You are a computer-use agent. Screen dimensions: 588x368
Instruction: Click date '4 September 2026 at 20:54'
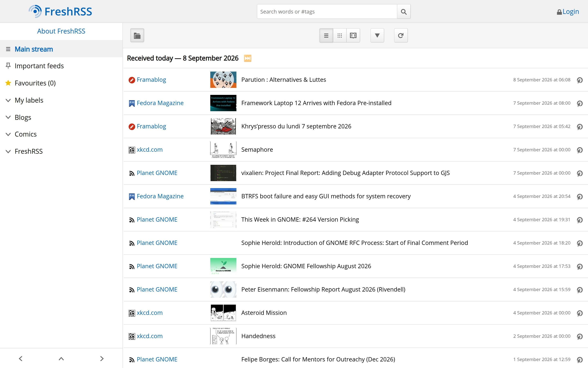pyautogui.click(x=542, y=196)
